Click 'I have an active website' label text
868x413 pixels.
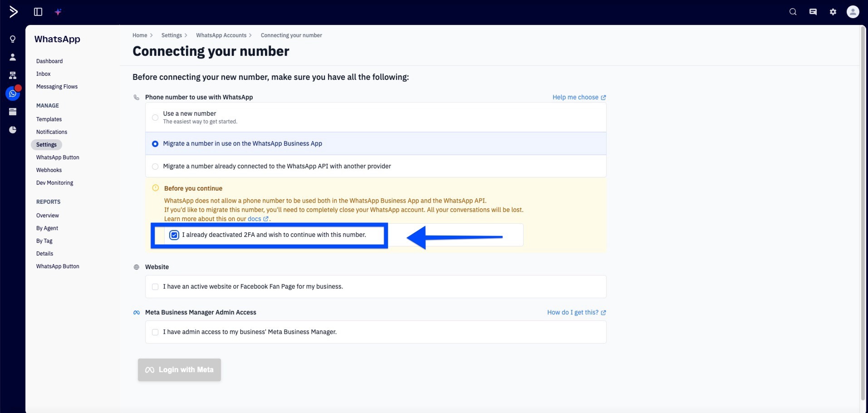(x=253, y=287)
